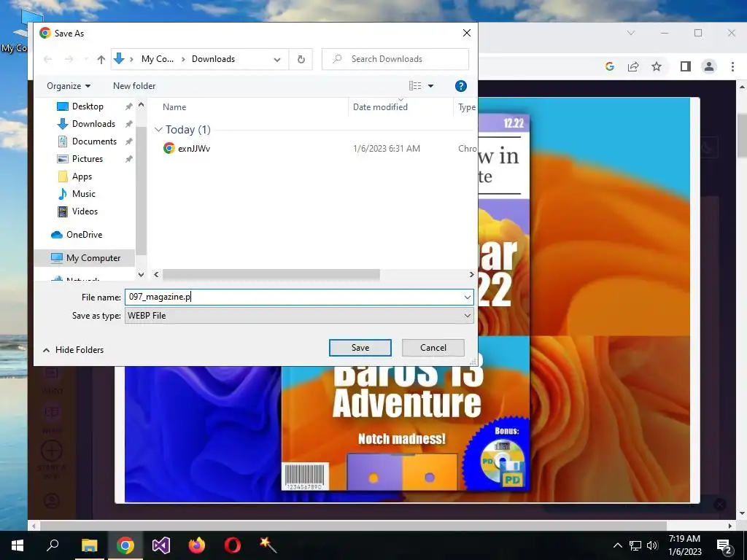The height and width of the screenshot is (560, 747).
Task: Open Visual Studio from taskbar
Action: 161,545
